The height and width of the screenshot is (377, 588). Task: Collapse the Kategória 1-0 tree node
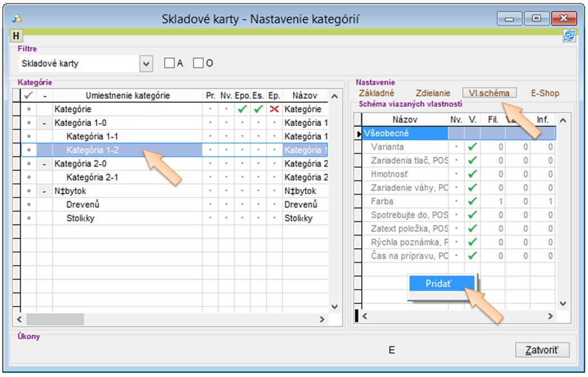coord(44,123)
